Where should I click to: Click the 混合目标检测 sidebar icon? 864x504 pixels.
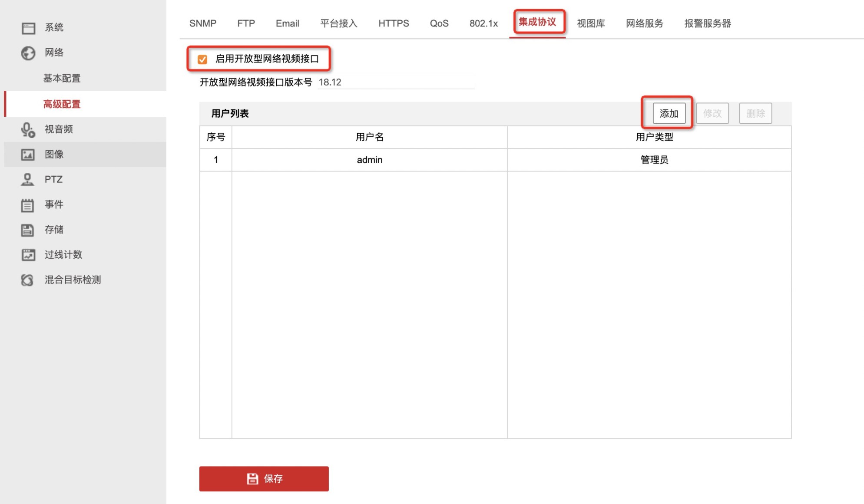[x=27, y=280]
